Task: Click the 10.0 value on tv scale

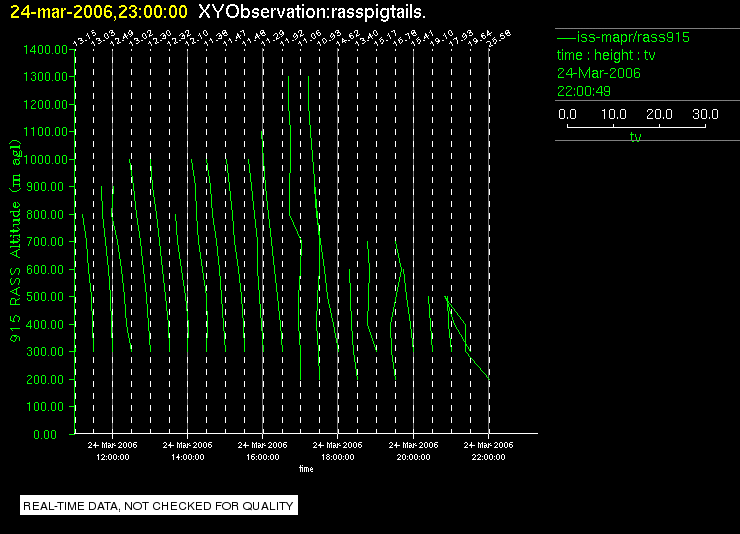Action: tap(614, 114)
